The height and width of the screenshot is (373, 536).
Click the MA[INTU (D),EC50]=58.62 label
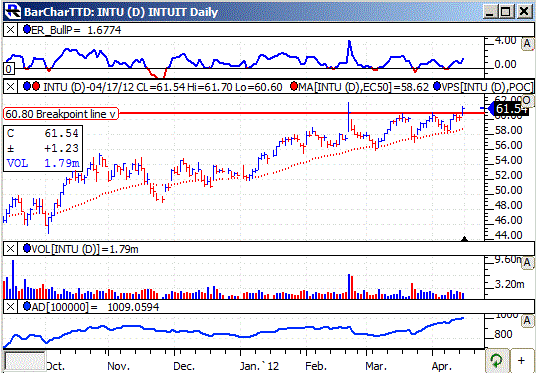click(x=363, y=87)
